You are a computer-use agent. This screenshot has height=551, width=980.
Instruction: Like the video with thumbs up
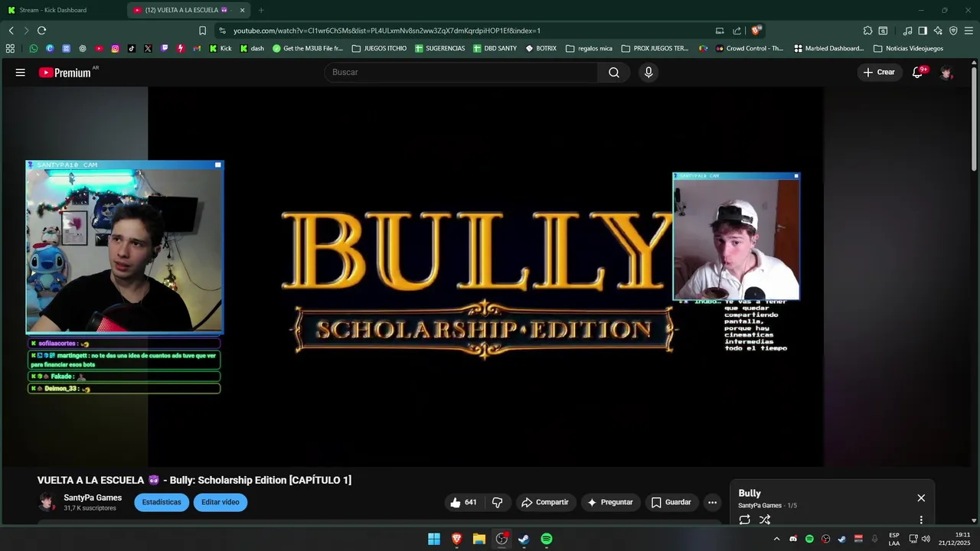click(463, 502)
